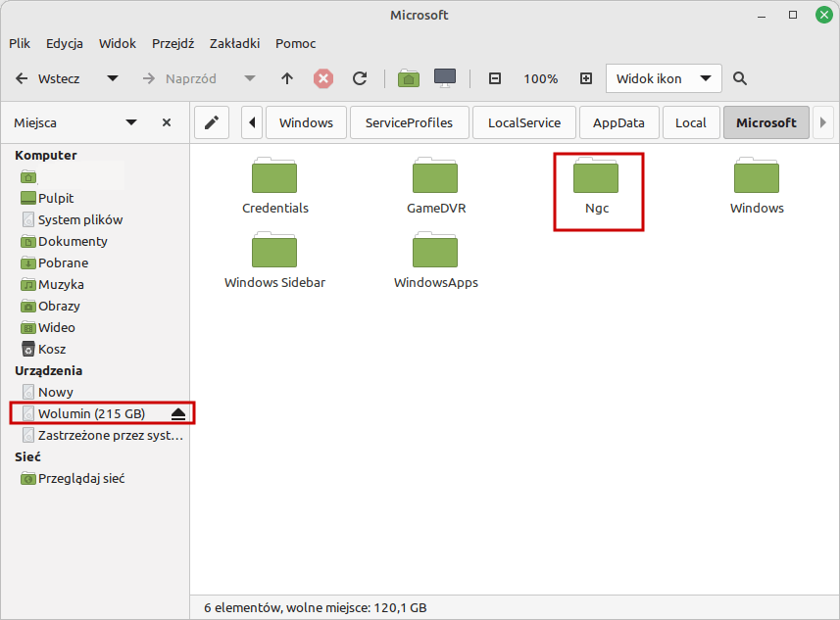Viewport: 840px width, 620px height.
Task: Jump to Windows in the path bar
Action: (306, 122)
